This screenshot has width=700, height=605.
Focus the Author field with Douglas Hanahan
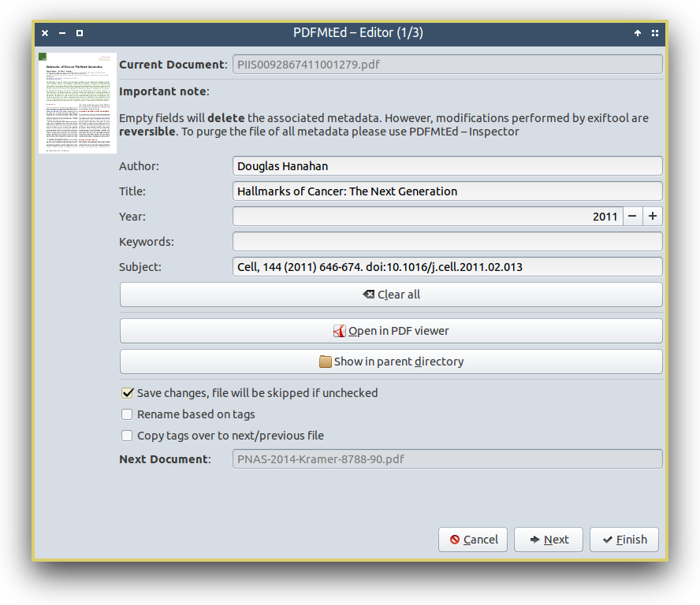coord(447,166)
